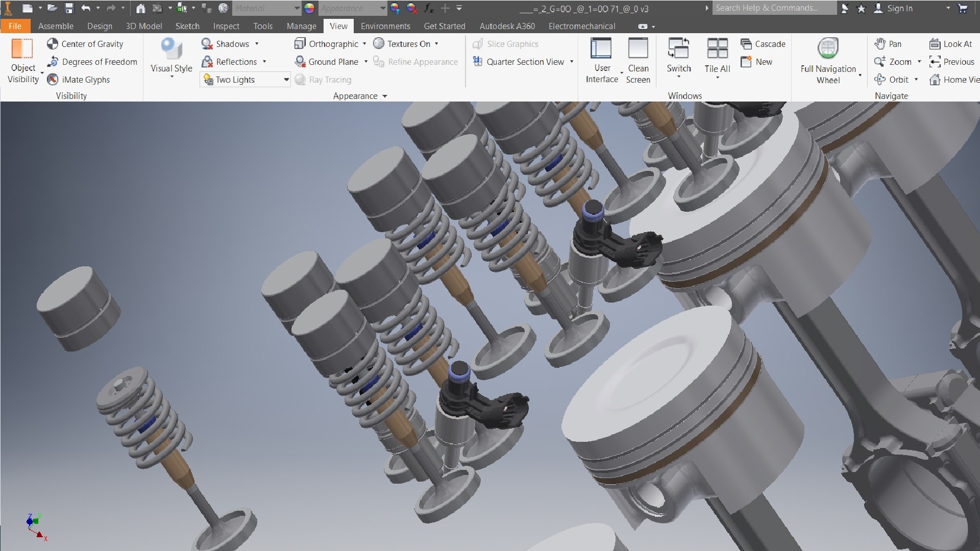Image resolution: width=980 pixels, height=551 pixels.
Task: Expand the Textures On dropdown arrow
Action: click(x=436, y=44)
